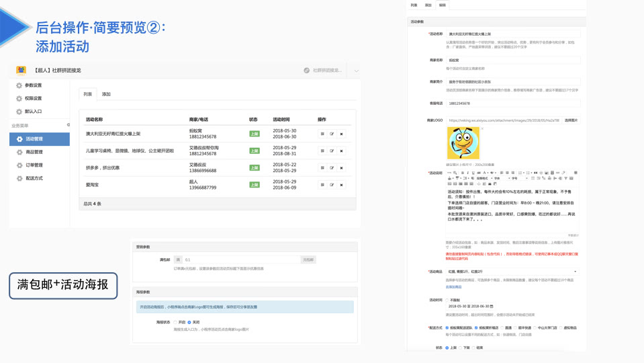Switch to the 添加 tab
Viewport: 644px width, 363px height.
[x=106, y=94]
